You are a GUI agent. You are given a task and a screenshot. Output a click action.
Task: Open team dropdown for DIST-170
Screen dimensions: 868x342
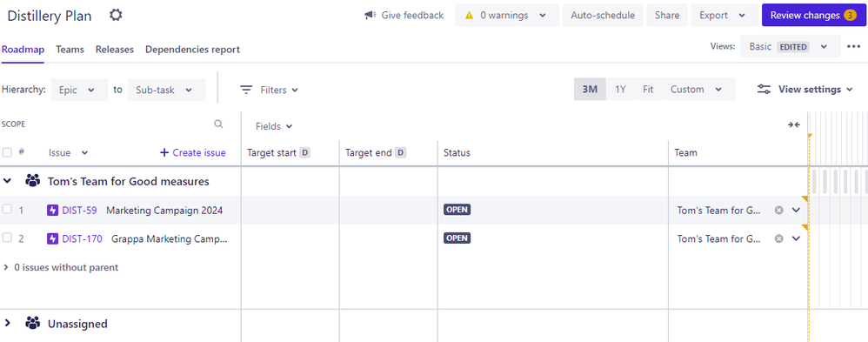[x=796, y=238]
